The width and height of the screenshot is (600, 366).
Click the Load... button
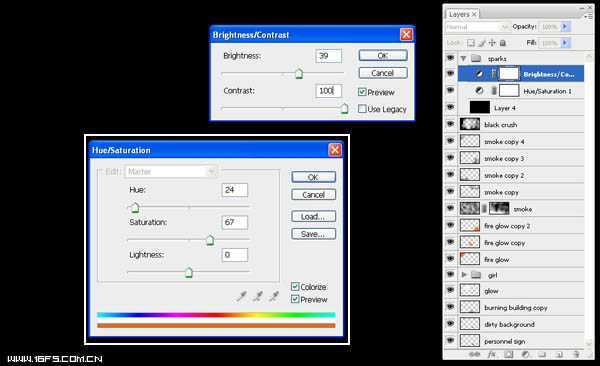coord(313,216)
